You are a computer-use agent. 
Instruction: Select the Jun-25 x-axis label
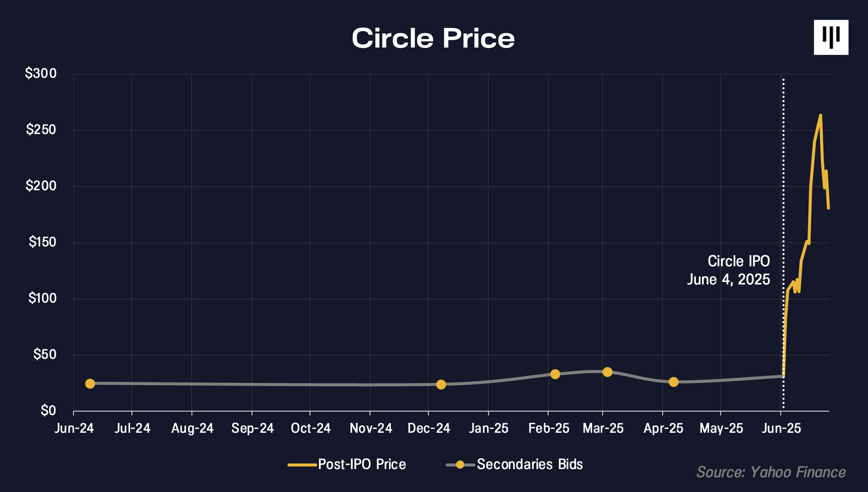(x=781, y=428)
